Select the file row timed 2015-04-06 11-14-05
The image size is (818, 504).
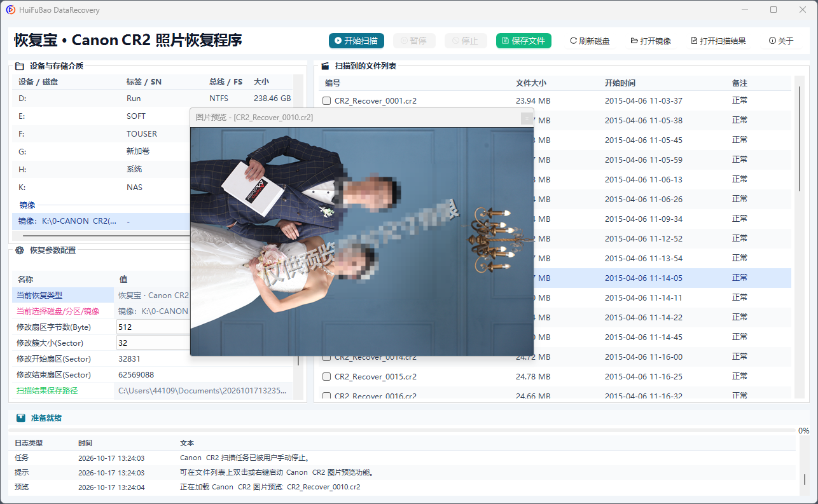(x=662, y=278)
